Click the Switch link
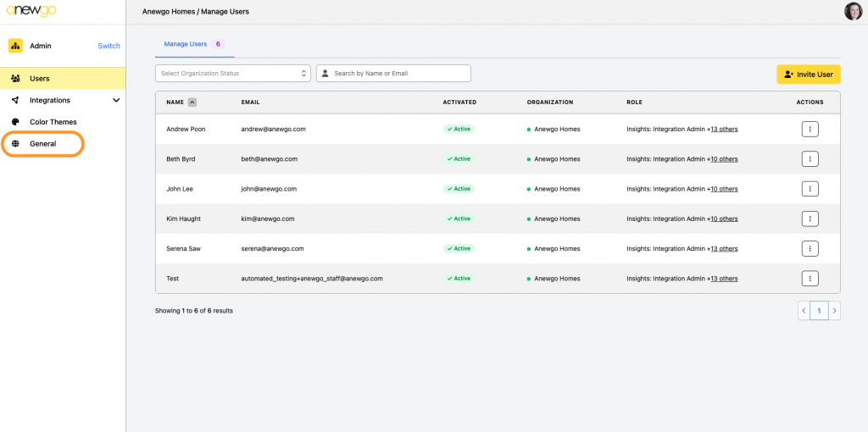Screen dimensions: 868x432 pos(108,46)
